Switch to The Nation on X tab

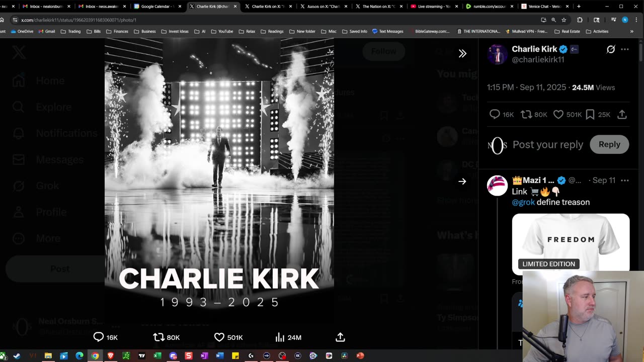point(378,7)
